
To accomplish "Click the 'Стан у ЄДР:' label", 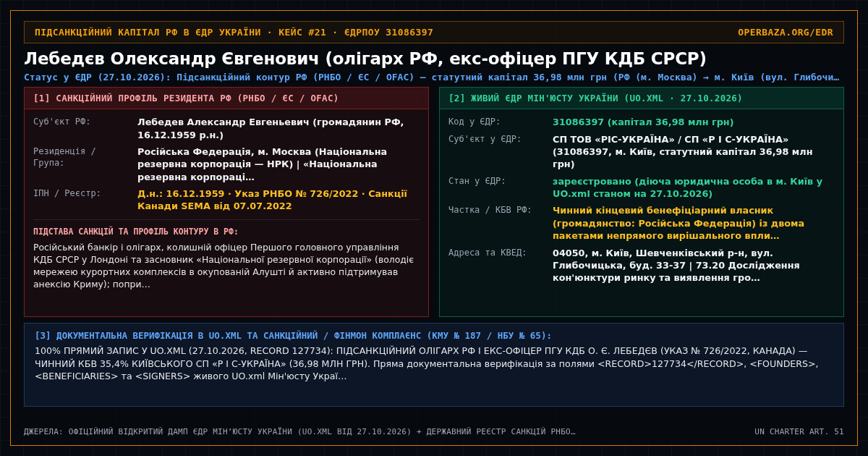I will 477,181.
